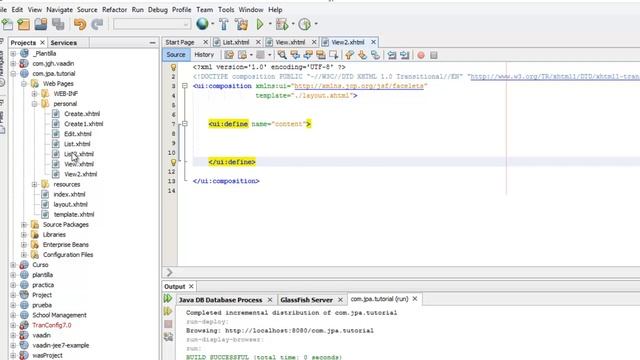The height and width of the screenshot is (360, 640).
Task: Open the Tools menu
Action: (226, 9)
